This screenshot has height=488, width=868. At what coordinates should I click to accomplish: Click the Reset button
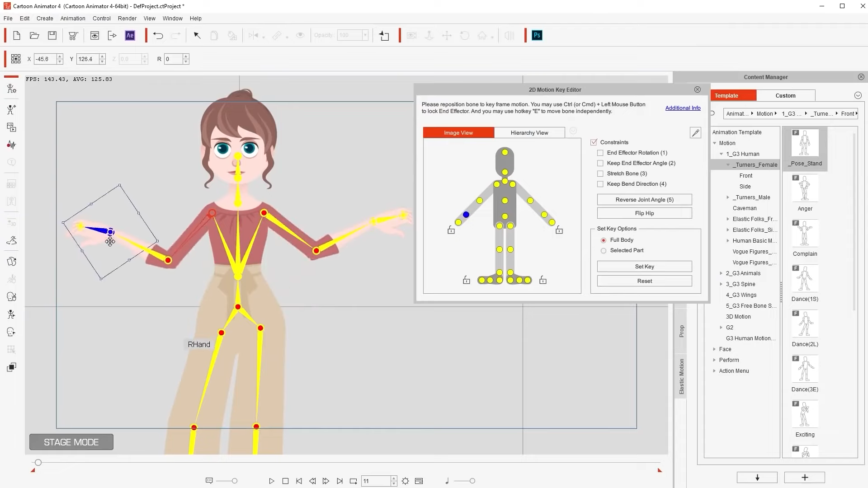[x=645, y=281]
